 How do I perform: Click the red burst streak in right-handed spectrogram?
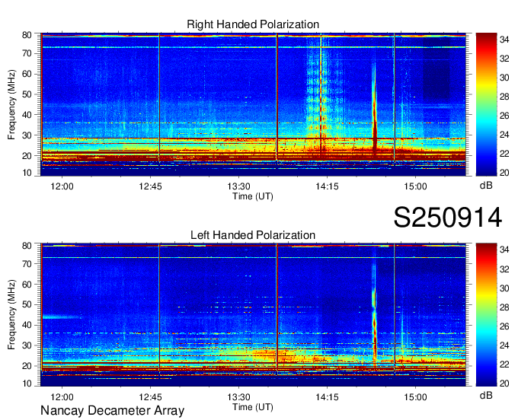[x=374, y=114]
